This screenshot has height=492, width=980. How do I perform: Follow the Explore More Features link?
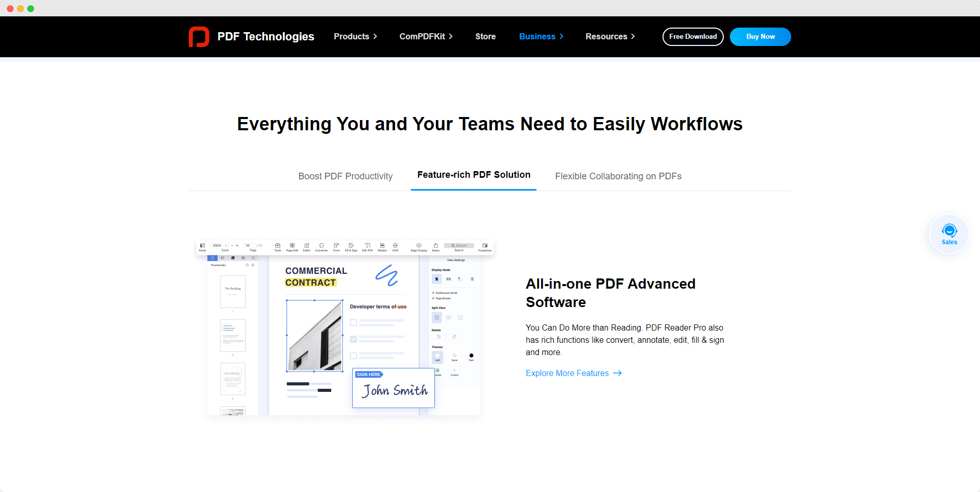pyautogui.click(x=574, y=373)
